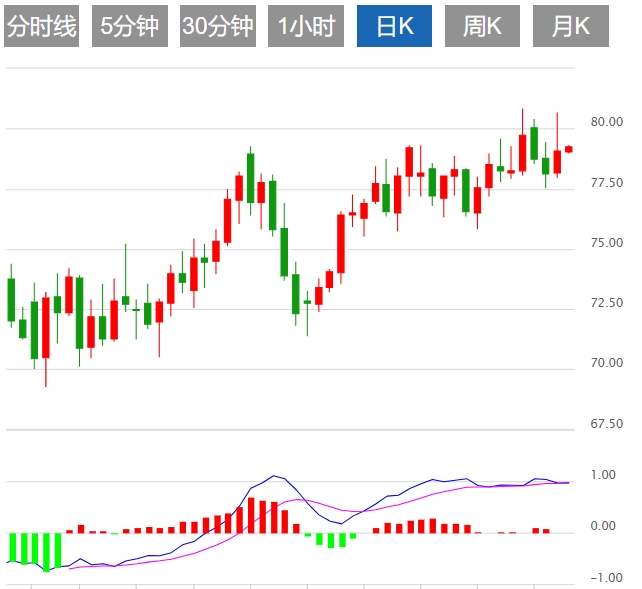The width and height of the screenshot is (642, 589).
Task: Click the rightmost small red candlestick
Action: [569, 149]
